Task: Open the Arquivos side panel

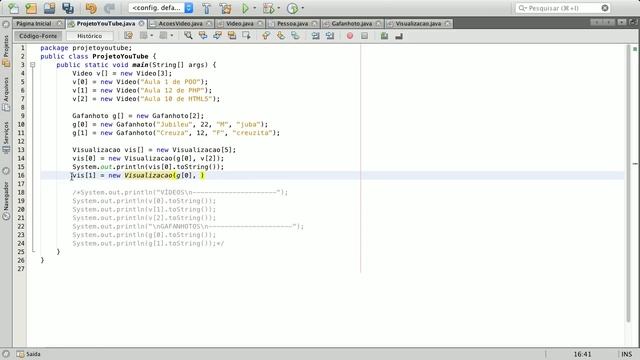Action: (6, 94)
